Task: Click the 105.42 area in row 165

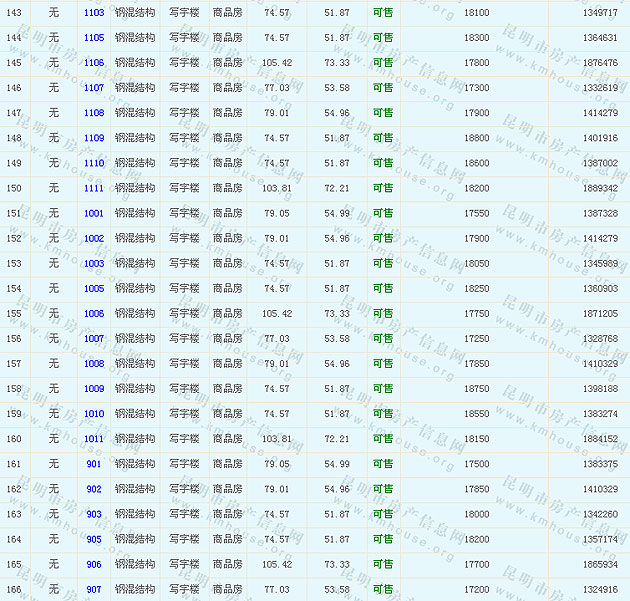Action: pos(277,565)
